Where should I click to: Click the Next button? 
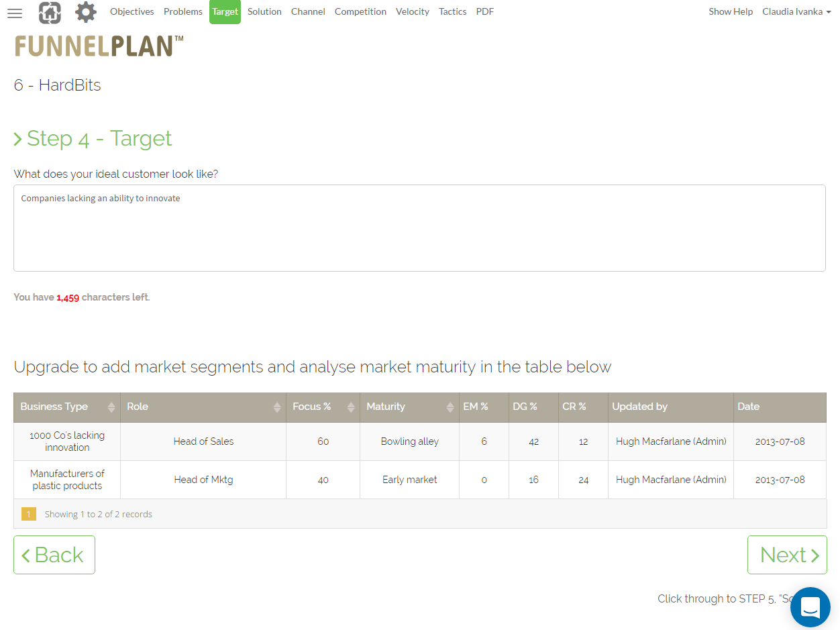pos(787,555)
